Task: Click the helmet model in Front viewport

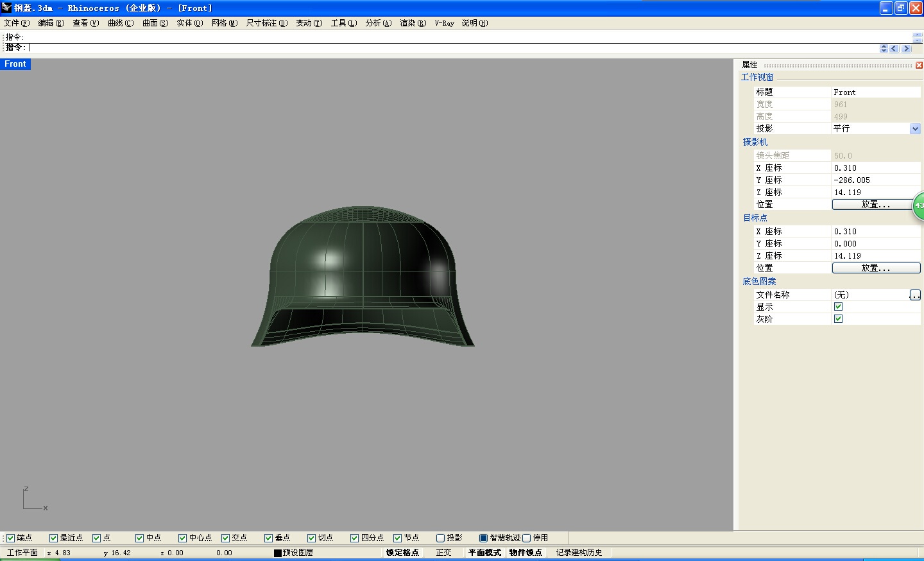Action: [x=363, y=276]
